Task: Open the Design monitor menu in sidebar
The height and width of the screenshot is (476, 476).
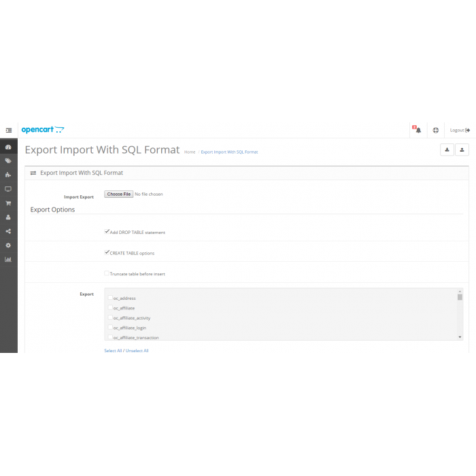Action: [x=8, y=189]
